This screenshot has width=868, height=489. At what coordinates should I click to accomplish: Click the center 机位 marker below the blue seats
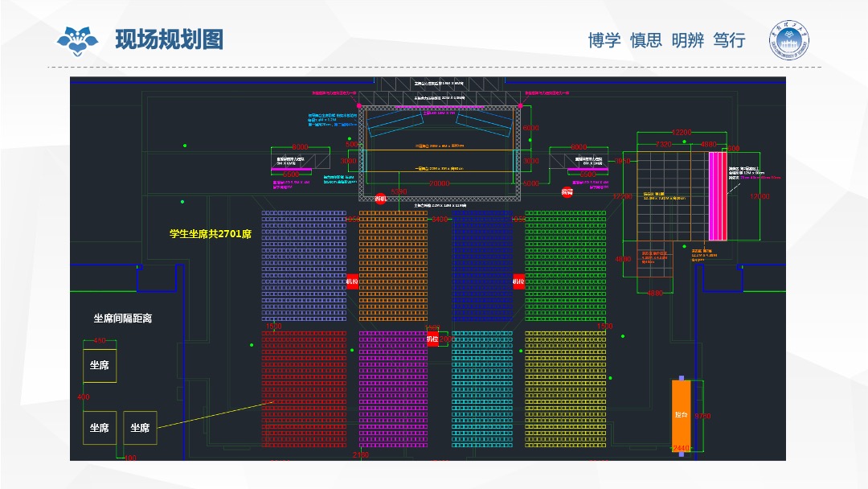click(x=432, y=339)
